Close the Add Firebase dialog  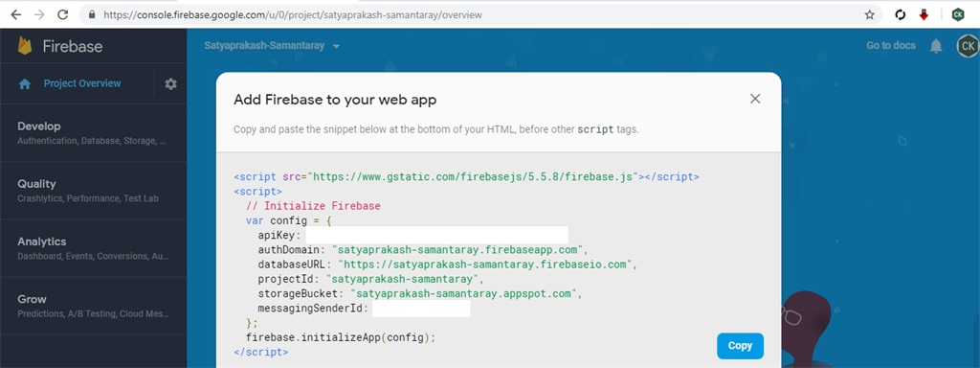[755, 99]
